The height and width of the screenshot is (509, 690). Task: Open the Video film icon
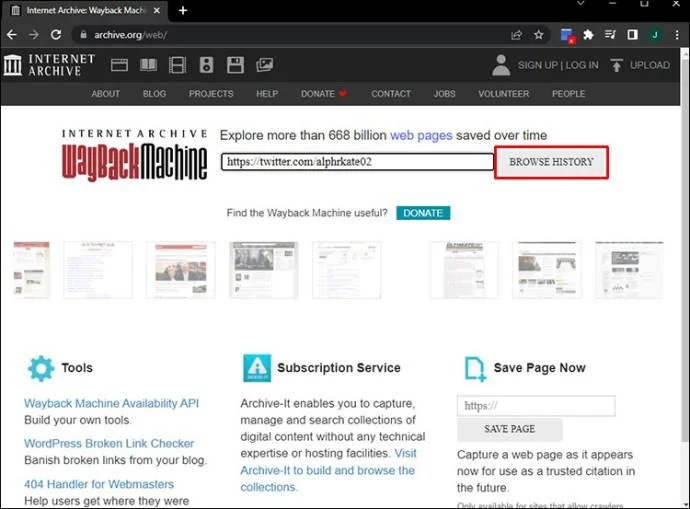[177, 65]
